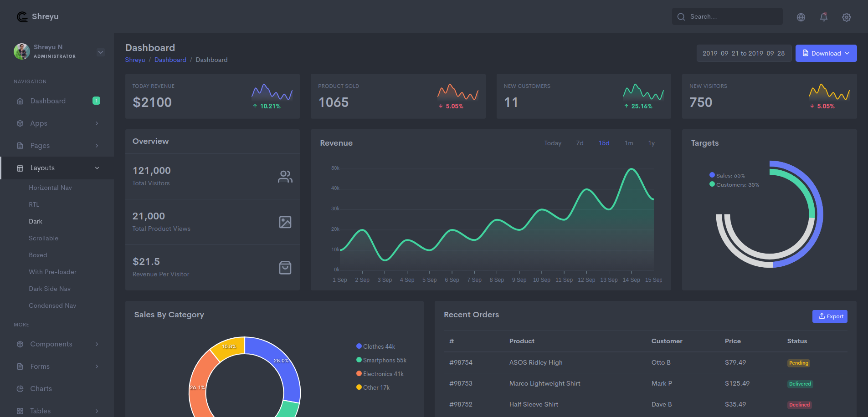Click the Total Product Views image icon
This screenshot has height=417, width=868.
(x=285, y=222)
